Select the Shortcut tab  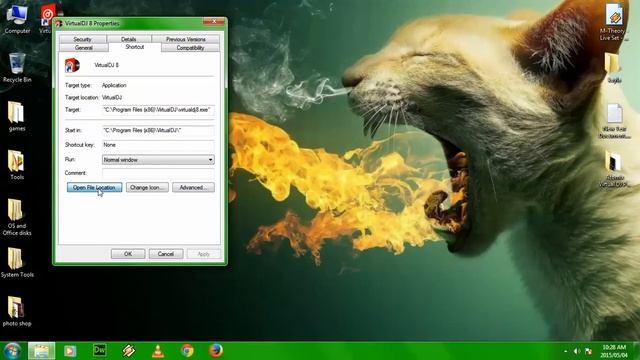click(x=135, y=47)
